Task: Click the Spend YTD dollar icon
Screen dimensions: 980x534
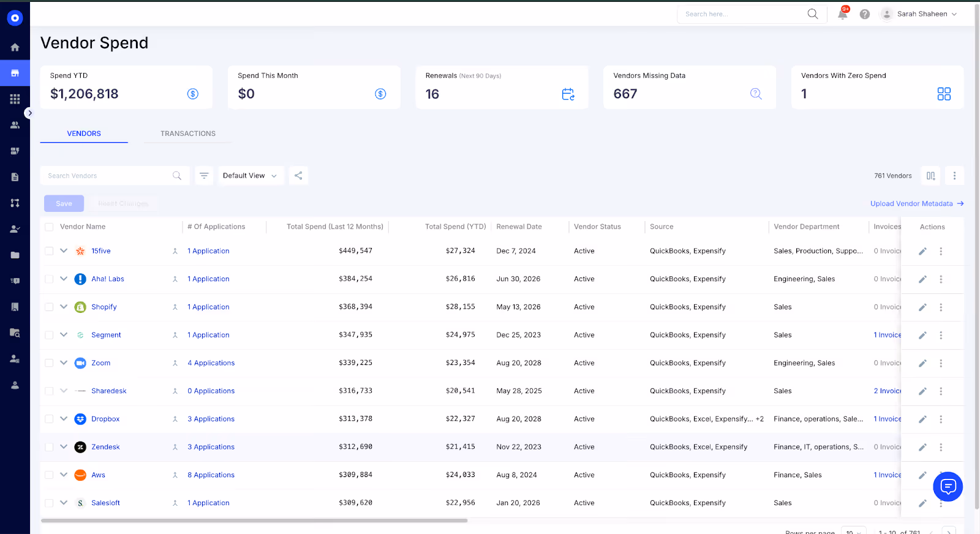Action: coord(192,94)
